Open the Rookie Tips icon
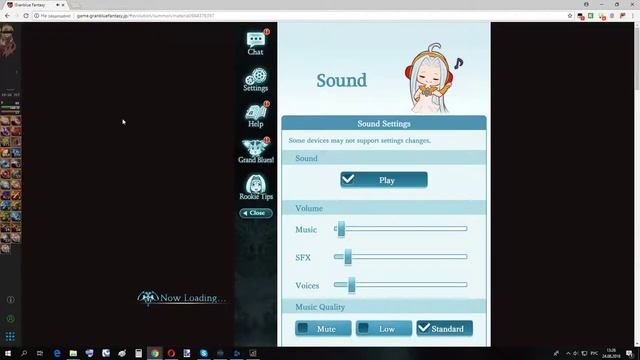The image size is (640, 360). [256, 187]
